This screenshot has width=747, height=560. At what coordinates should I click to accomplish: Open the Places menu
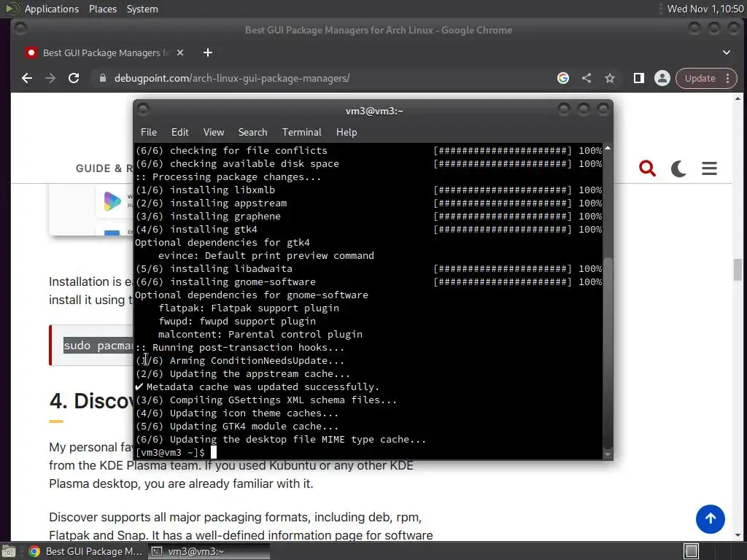103,9
